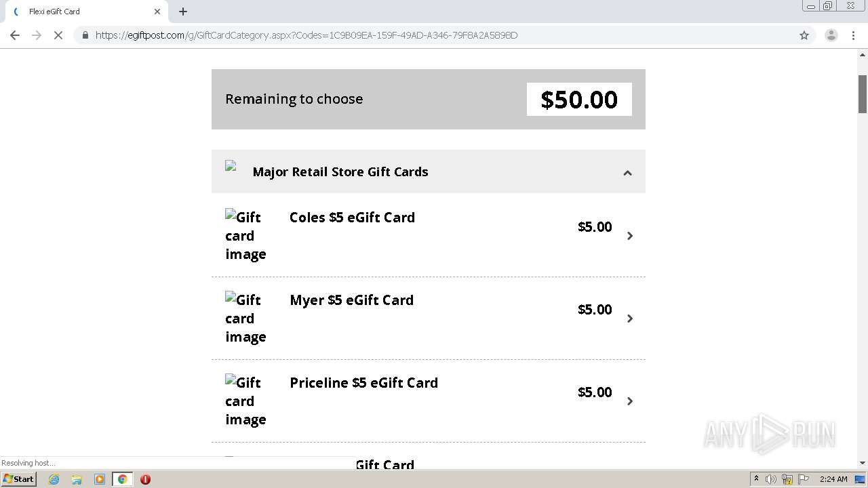The height and width of the screenshot is (488, 868).
Task: Expand the Coles $5 eGift Card arrow
Action: click(x=630, y=236)
